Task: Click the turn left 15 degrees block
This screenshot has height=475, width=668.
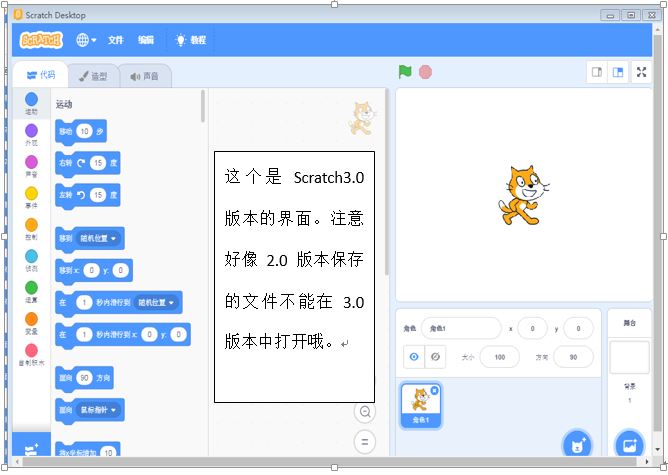Action: [87, 195]
